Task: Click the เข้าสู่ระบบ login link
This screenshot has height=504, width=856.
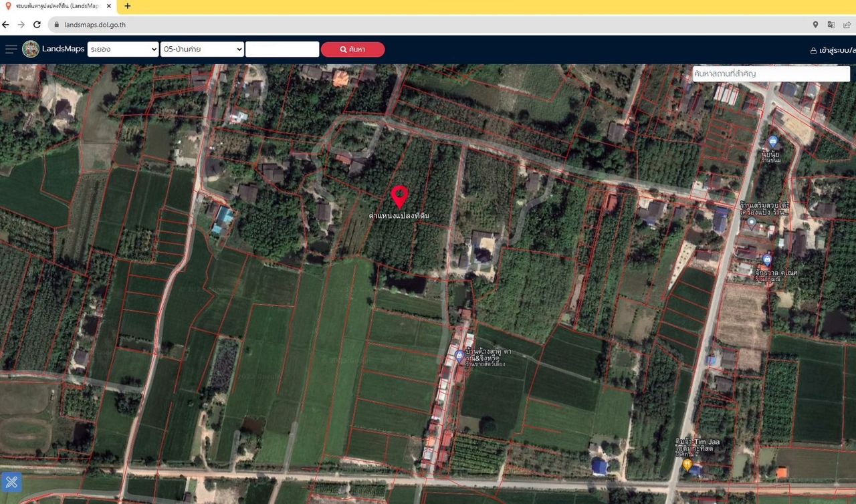Action: [833, 50]
